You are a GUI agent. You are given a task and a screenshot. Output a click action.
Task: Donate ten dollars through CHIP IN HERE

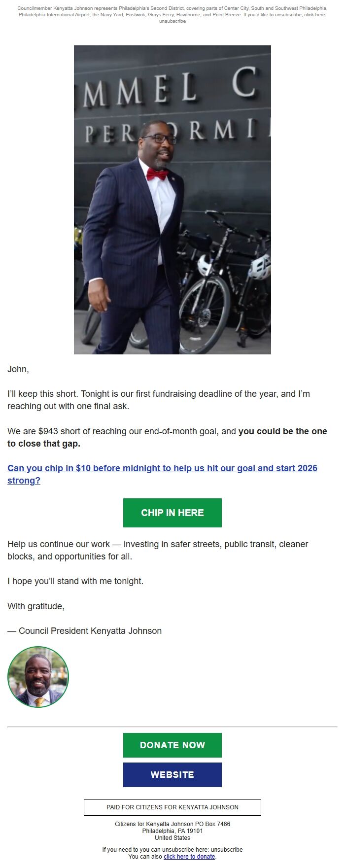point(172,513)
